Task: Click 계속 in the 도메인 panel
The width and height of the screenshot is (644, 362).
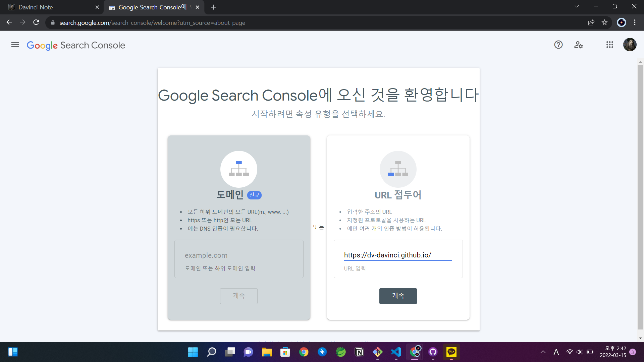Action: (x=238, y=296)
